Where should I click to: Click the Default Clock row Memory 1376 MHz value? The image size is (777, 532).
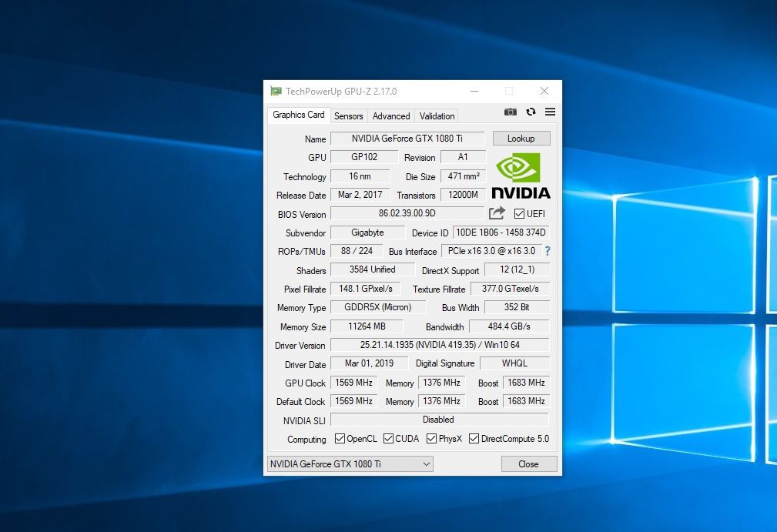441,401
